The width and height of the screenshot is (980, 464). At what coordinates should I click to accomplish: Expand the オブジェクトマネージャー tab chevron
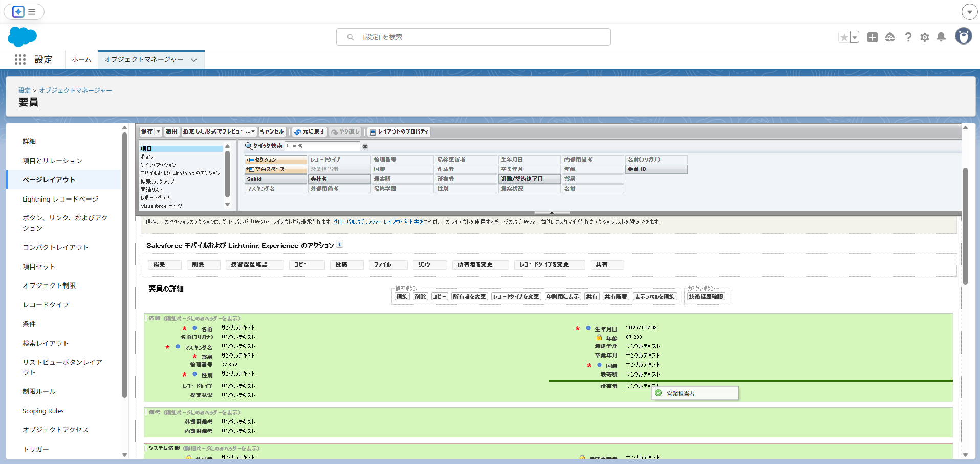[194, 60]
